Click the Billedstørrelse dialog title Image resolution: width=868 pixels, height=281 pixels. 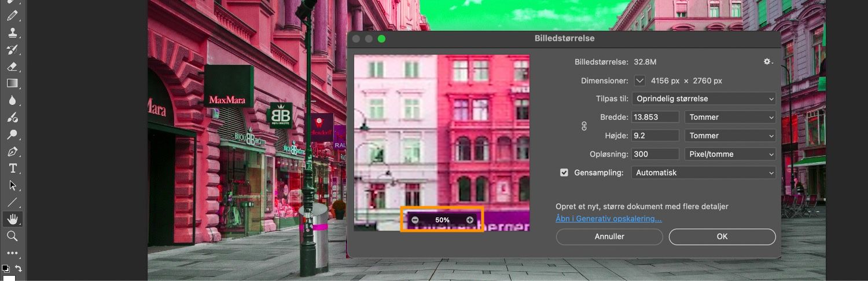(x=564, y=38)
